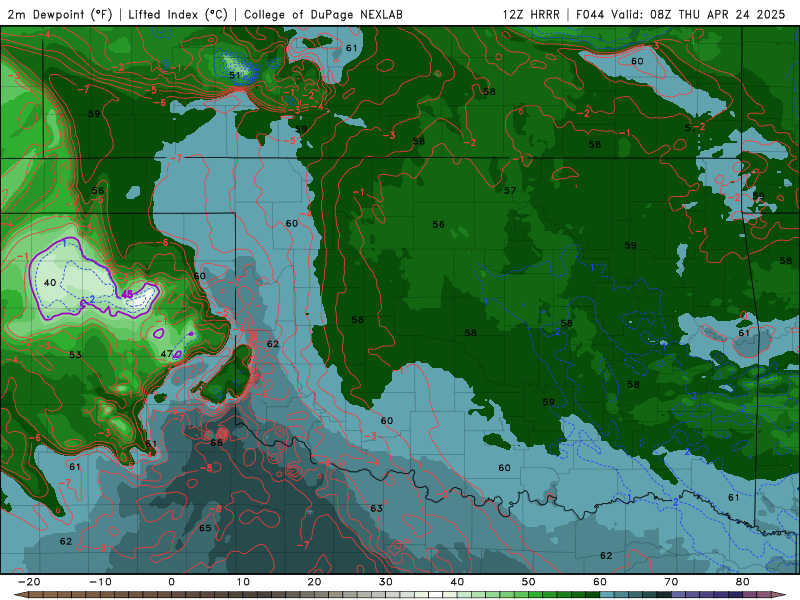Image resolution: width=800 pixels, height=600 pixels.
Task: Click the 80 tick label on color scale
Action: (x=743, y=582)
